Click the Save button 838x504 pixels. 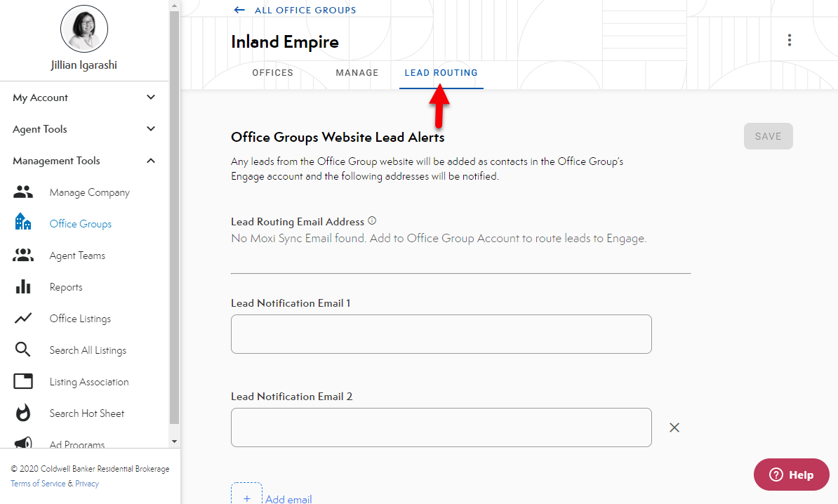tap(768, 136)
